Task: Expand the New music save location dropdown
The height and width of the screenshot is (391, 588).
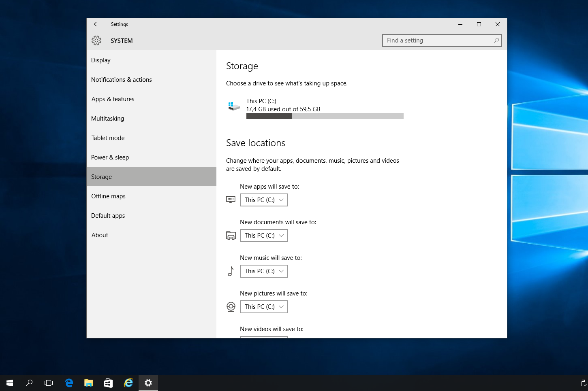Action: pyautogui.click(x=264, y=271)
